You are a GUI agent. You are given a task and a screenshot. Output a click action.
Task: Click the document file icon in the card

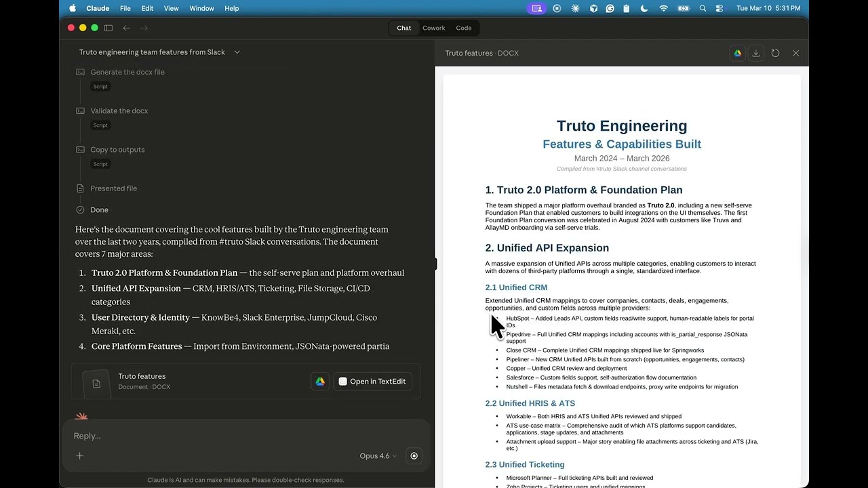(96, 384)
